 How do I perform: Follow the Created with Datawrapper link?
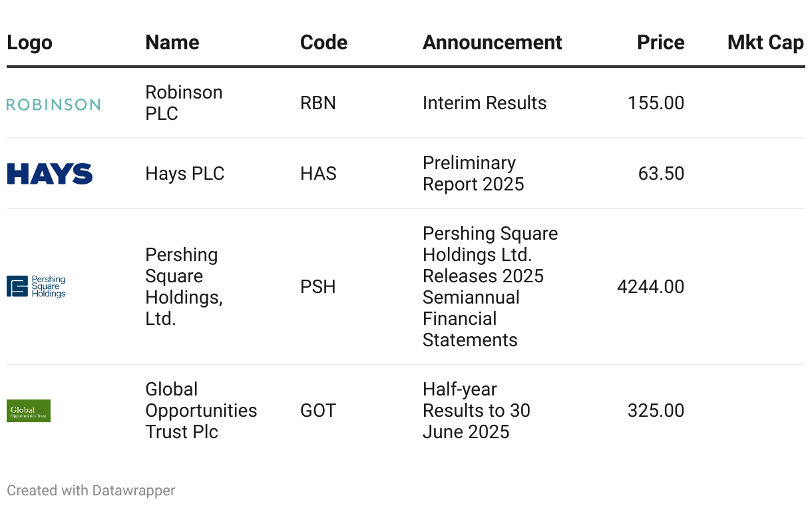[x=91, y=491]
